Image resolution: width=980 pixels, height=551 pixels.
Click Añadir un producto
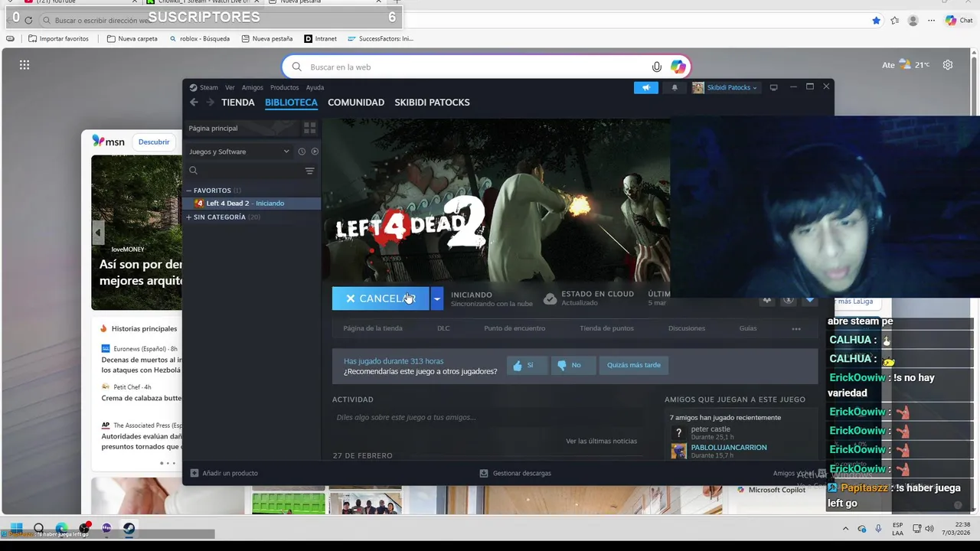[224, 473]
